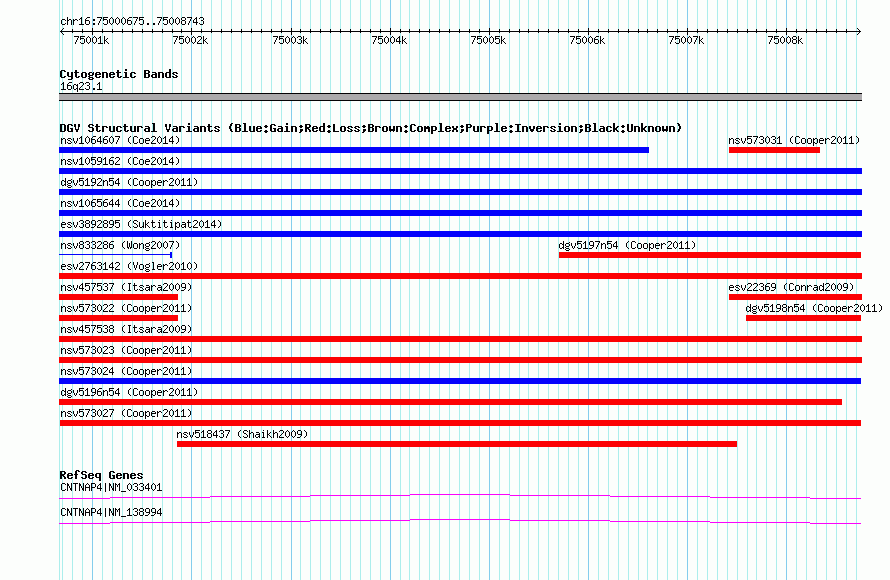Screen dimensions: 890x580
Task: Select the nsv1065644 (Coe2014) label
Action: coord(120,203)
